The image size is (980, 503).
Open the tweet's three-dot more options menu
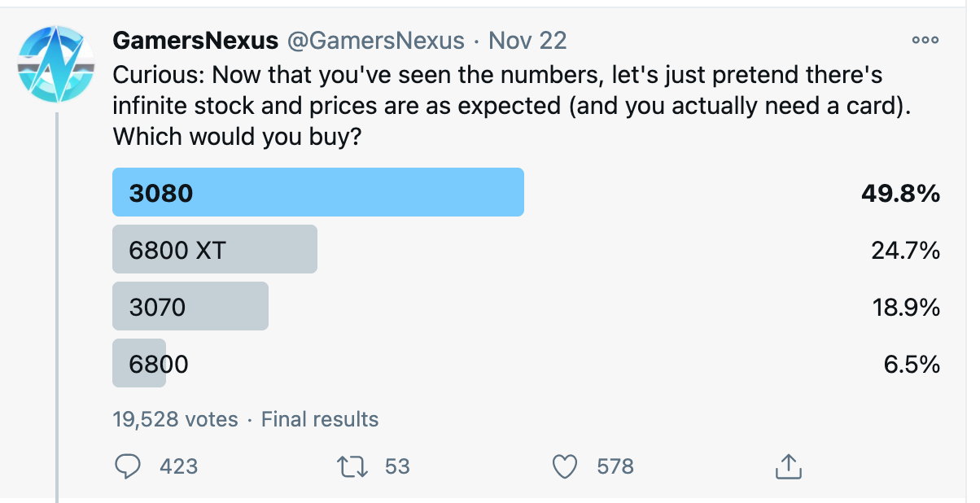[925, 40]
